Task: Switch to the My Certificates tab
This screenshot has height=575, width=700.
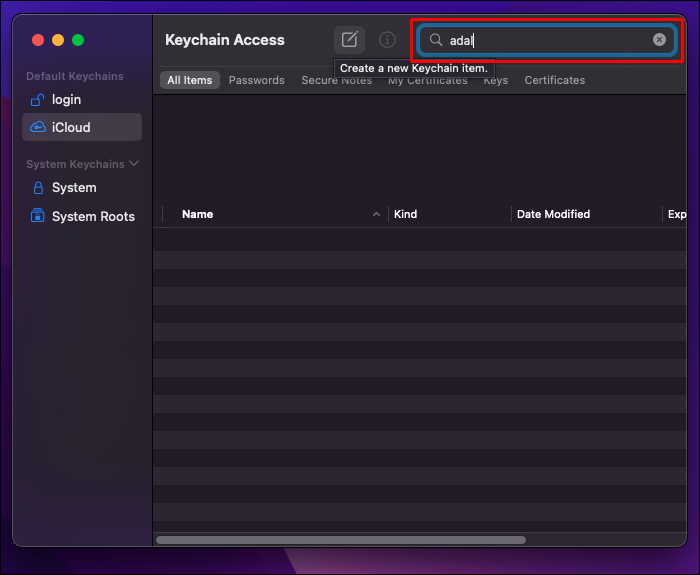Action: coord(428,80)
